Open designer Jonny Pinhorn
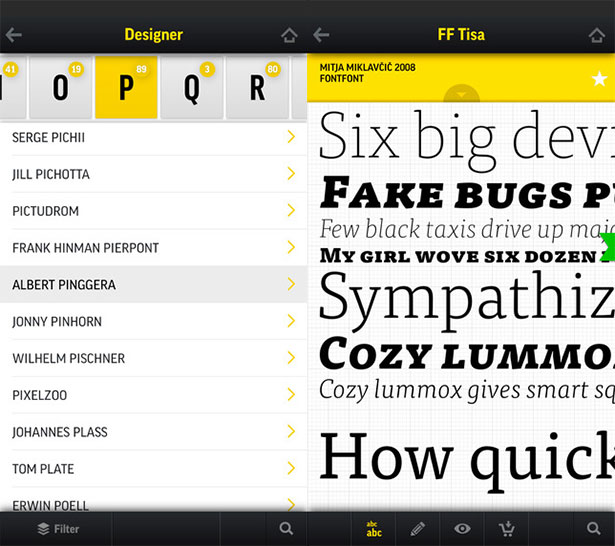This screenshot has height=546, width=615. pyautogui.click(x=153, y=321)
